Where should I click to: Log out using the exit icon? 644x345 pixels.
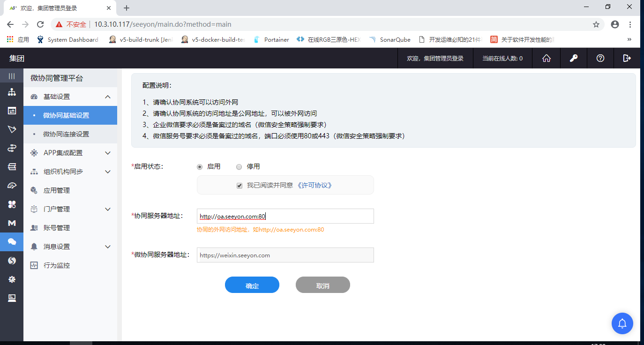[627, 58]
